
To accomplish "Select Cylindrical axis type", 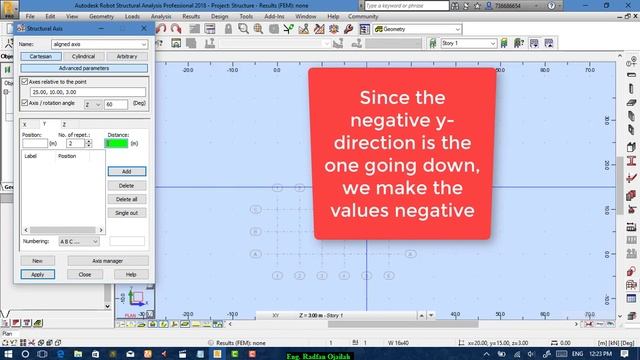I will (83, 56).
